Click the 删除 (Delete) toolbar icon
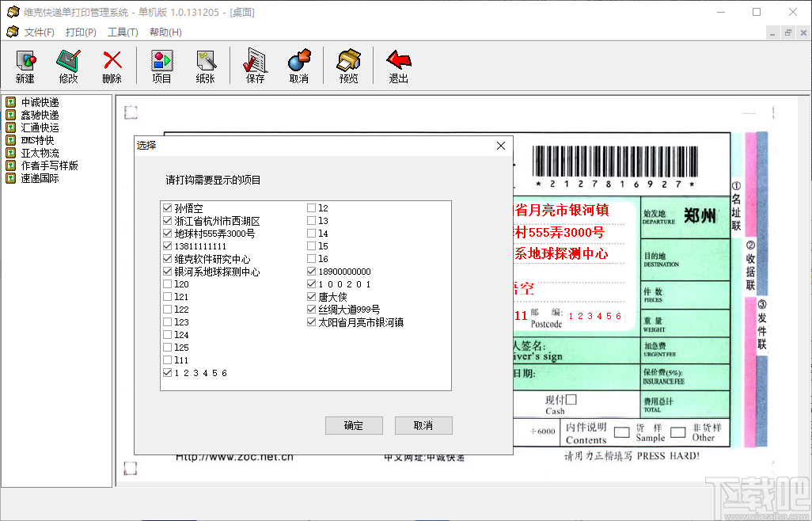 [112, 65]
